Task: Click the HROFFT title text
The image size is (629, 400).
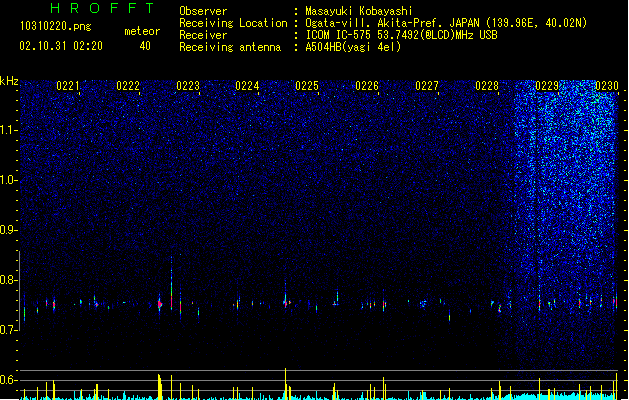Action: pos(102,8)
